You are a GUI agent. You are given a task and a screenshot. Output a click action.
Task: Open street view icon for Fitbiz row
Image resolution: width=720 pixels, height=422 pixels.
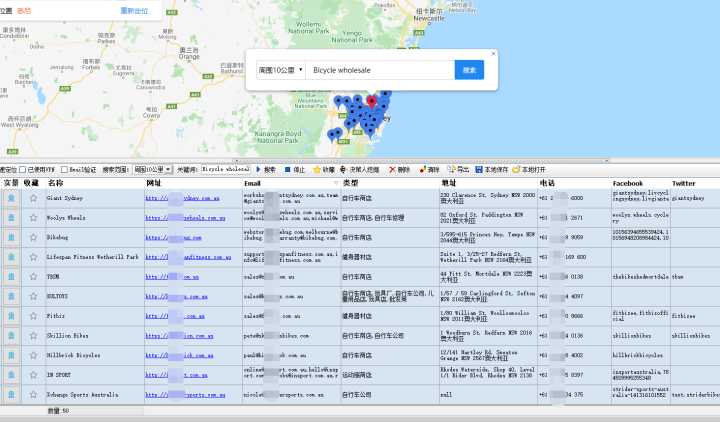click(x=11, y=316)
